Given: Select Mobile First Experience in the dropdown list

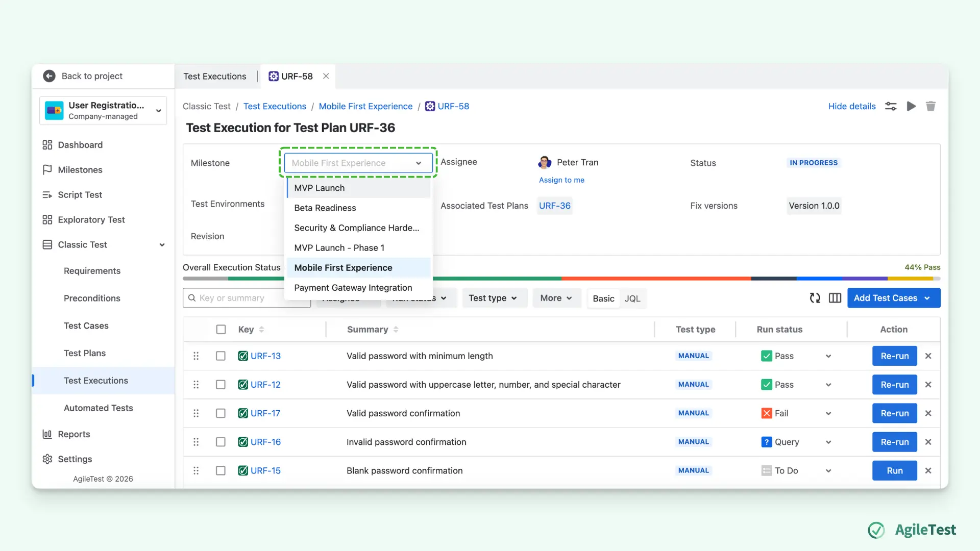Looking at the screenshot, I should 358,268.
